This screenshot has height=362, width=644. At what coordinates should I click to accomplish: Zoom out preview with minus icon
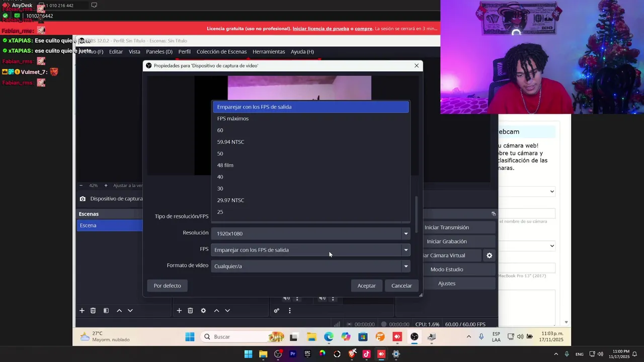click(x=81, y=186)
